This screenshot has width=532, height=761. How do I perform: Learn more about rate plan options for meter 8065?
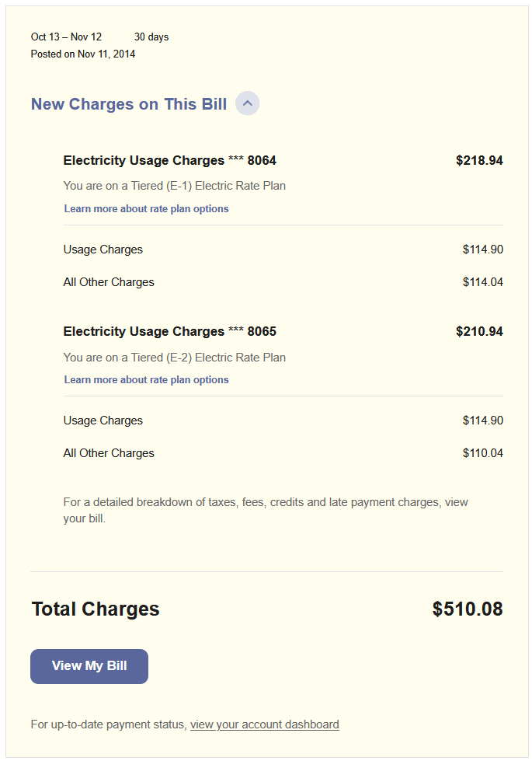[x=146, y=379]
